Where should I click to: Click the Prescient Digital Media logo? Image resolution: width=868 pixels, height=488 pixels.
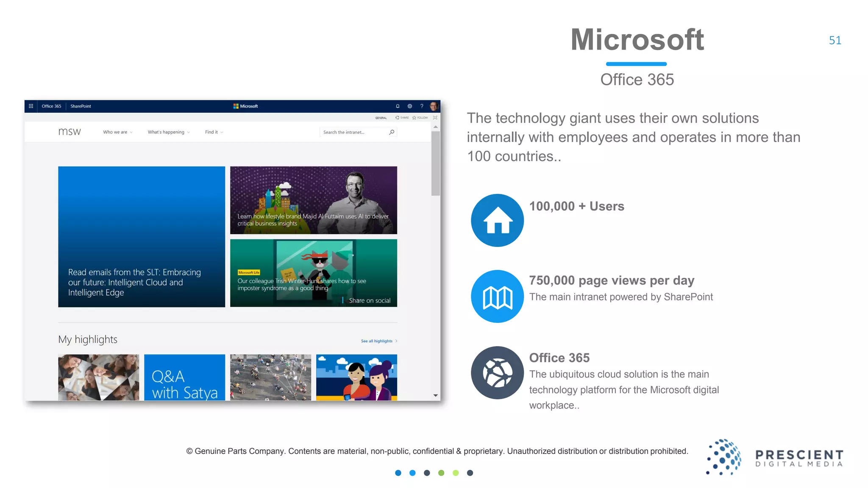[775, 457]
